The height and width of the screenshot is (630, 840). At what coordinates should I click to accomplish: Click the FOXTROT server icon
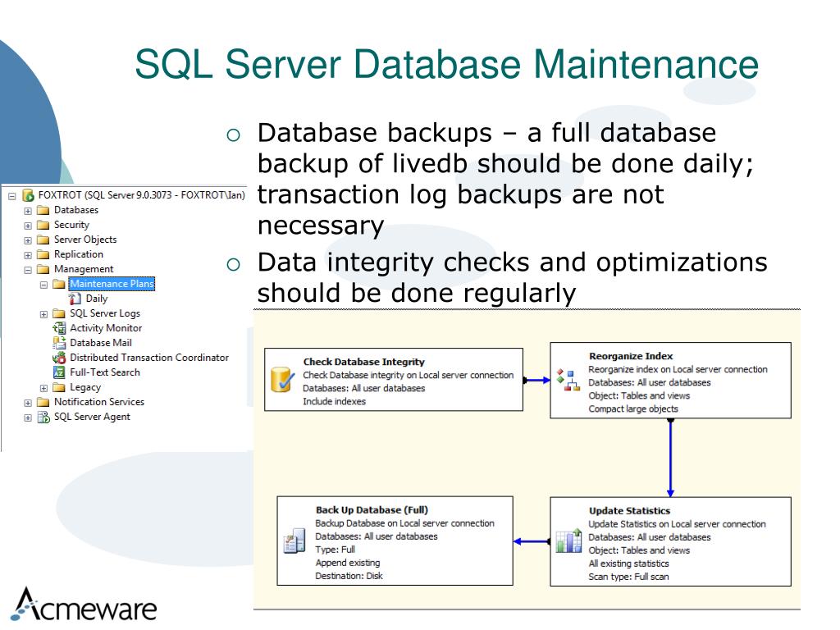point(28,195)
